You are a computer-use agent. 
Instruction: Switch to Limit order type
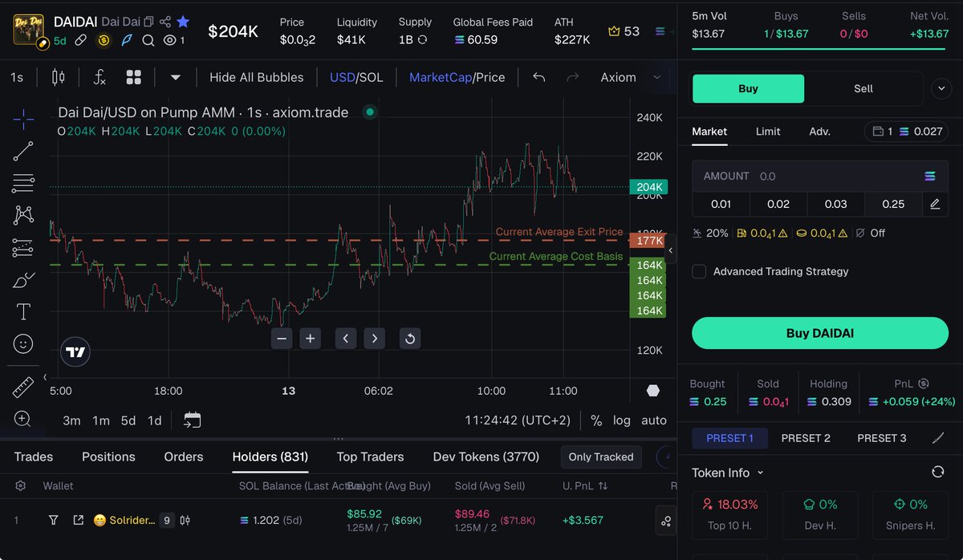click(768, 132)
